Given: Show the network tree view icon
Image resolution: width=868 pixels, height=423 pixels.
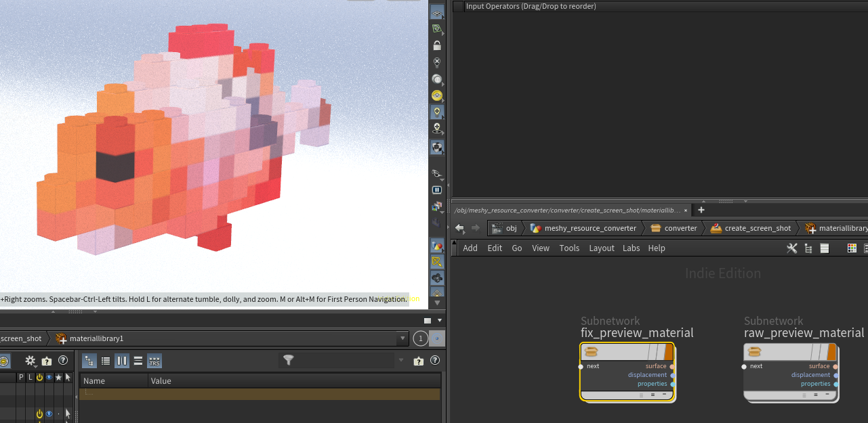Looking at the screenshot, I should [808, 248].
